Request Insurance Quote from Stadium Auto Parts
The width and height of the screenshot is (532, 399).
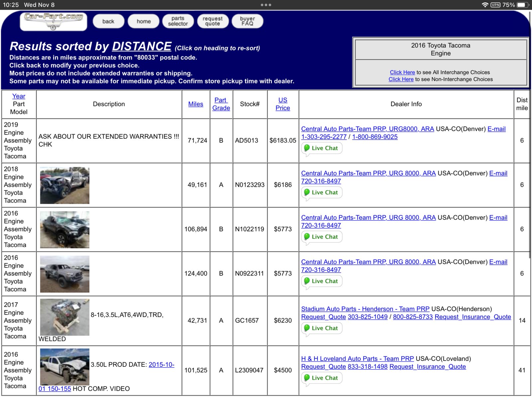[x=473, y=317]
